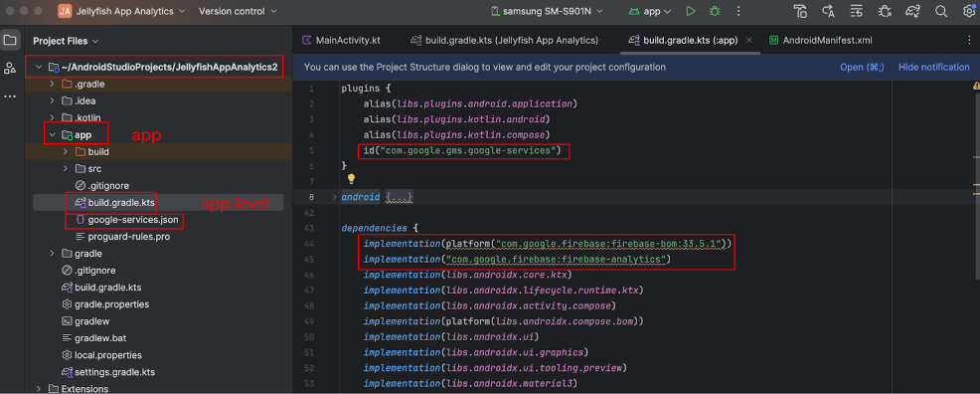Open more run actions vertical dots
This screenshot has height=394, width=980.
(x=738, y=11)
